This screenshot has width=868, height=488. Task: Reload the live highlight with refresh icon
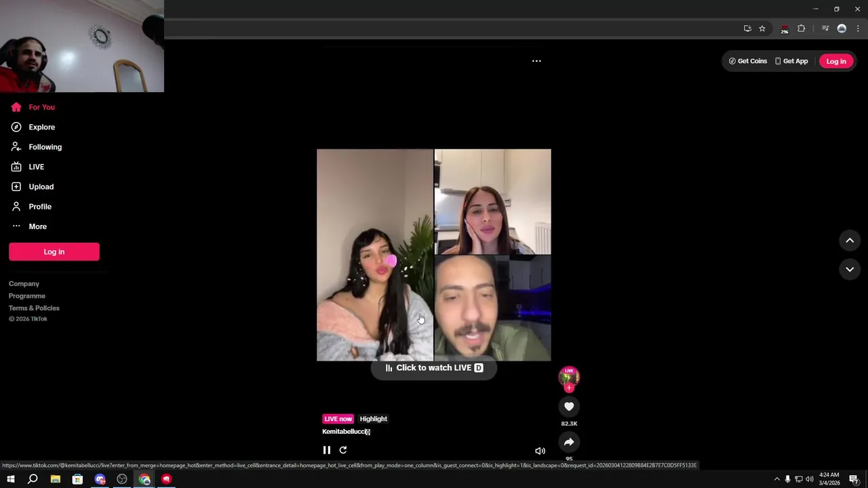click(x=343, y=450)
